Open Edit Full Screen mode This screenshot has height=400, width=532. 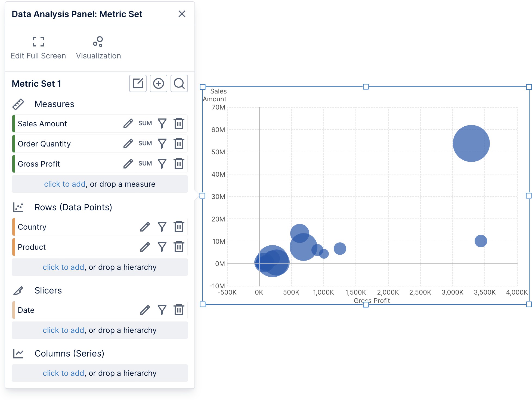(x=38, y=48)
